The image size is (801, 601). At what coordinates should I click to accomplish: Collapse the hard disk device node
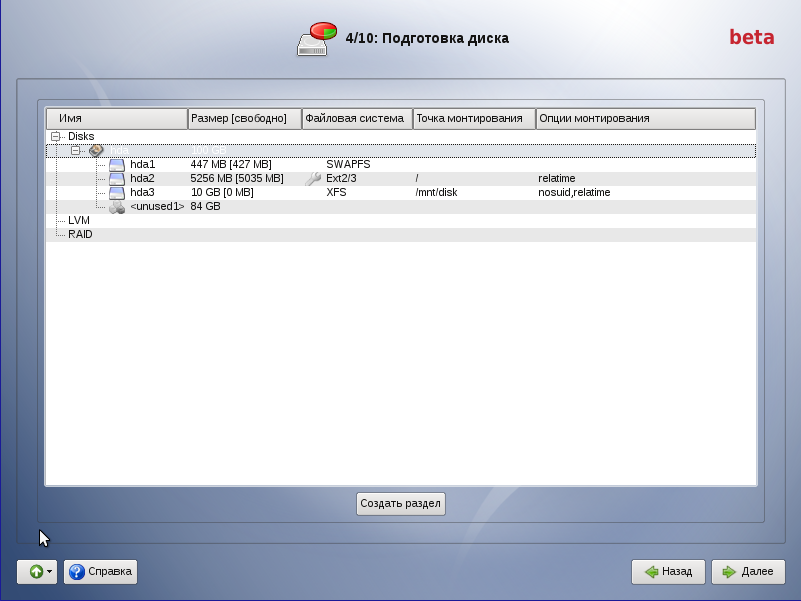click(x=75, y=150)
